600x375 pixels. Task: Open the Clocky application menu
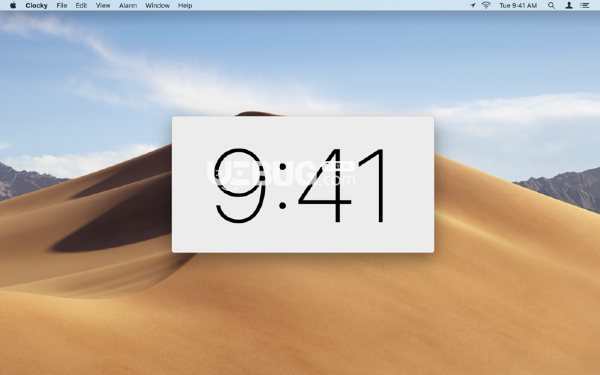[36, 5]
